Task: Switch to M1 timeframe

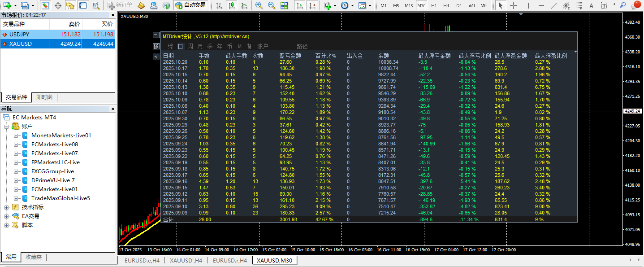Action: (384, 5)
